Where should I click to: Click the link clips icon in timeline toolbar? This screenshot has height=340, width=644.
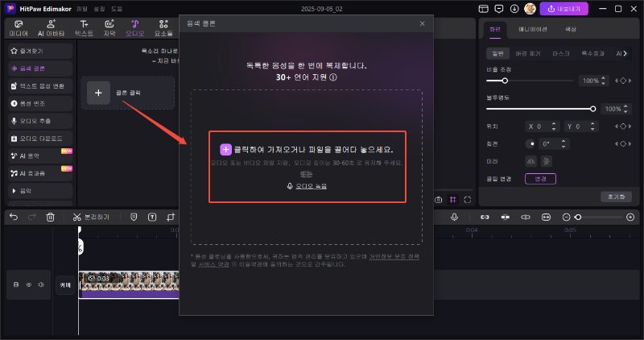tap(485, 217)
